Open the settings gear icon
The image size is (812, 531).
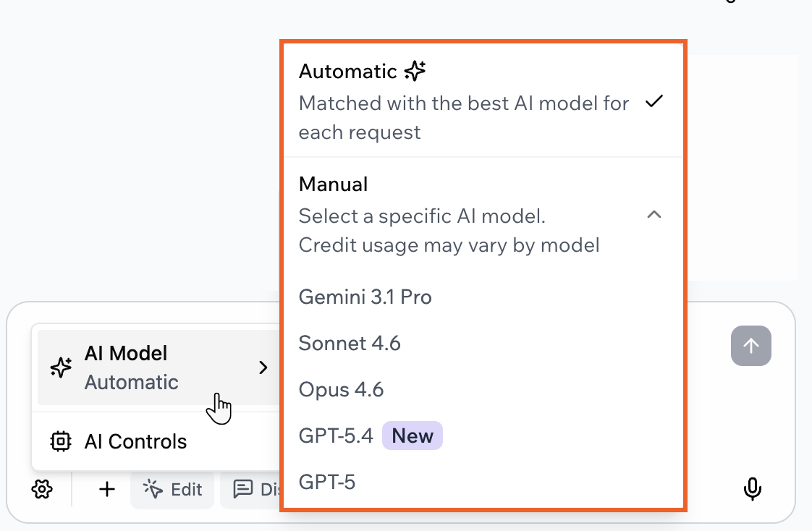(42, 489)
